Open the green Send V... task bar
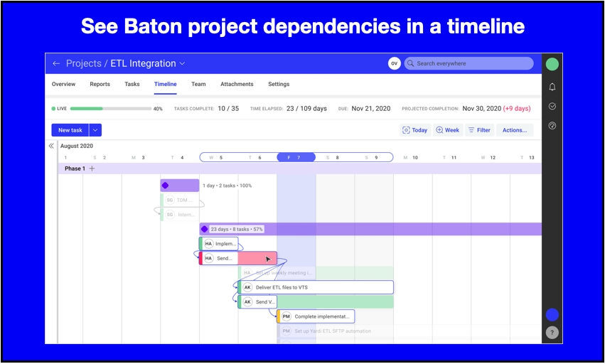Viewport: 605px width, 364px height. pos(316,302)
